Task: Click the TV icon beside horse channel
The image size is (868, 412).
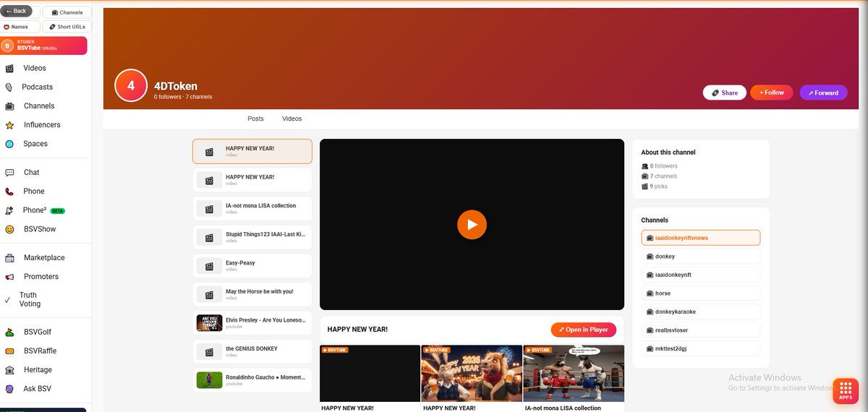Action: (x=650, y=293)
